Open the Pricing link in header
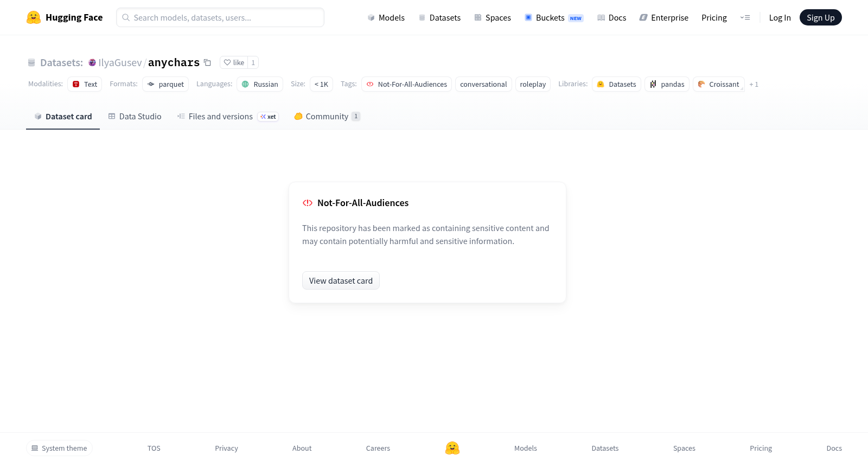 (x=714, y=17)
